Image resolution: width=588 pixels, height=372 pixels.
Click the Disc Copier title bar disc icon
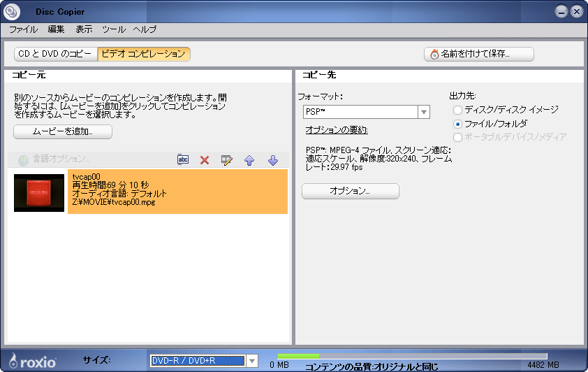(11, 12)
